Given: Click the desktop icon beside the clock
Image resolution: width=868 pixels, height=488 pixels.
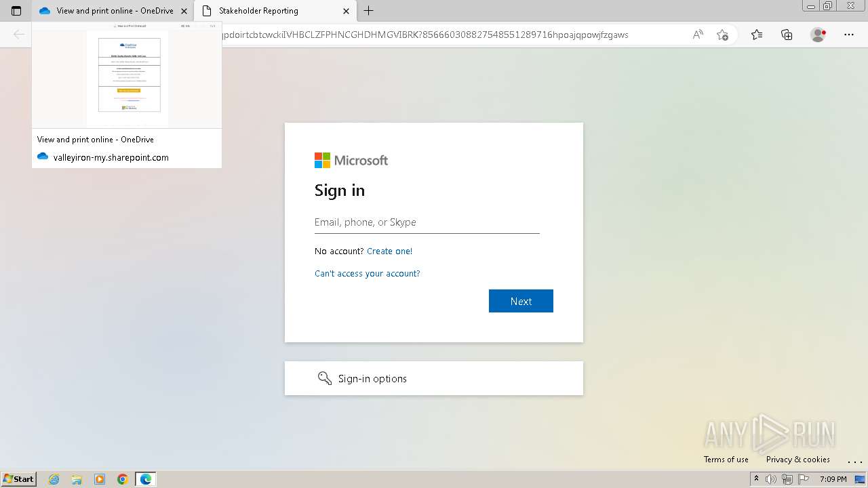Looking at the screenshot, I should [860, 479].
